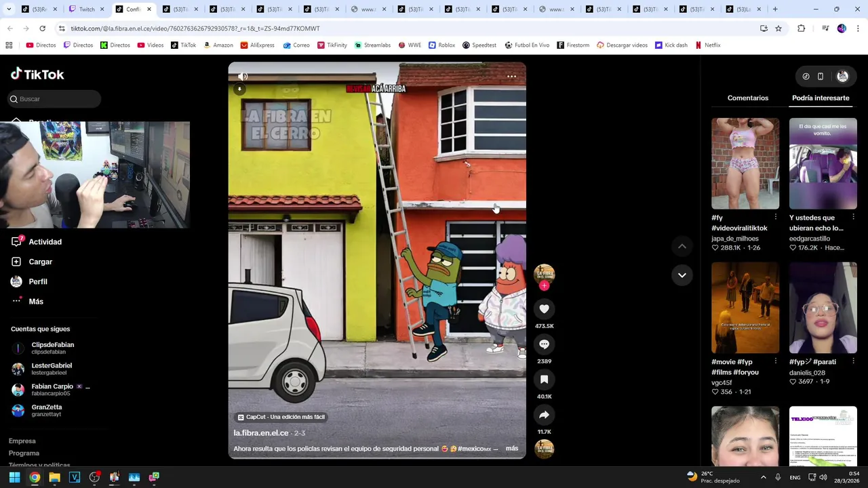
Task: Open options for the #movie #fyp card
Action: pos(775,362)
